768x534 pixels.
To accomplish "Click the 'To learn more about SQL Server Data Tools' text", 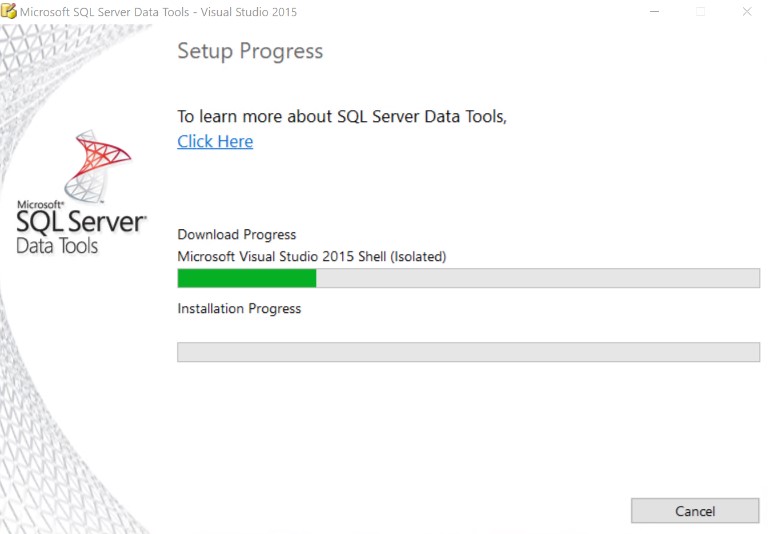I will 342,117.
